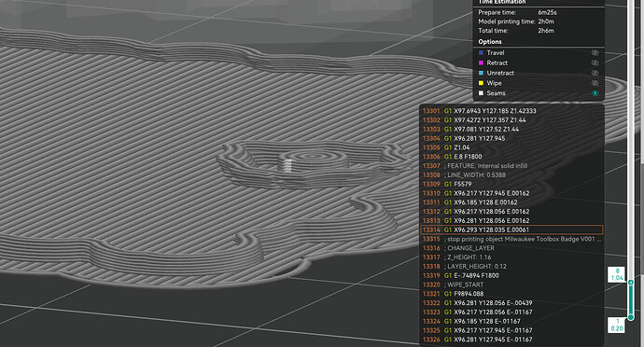Image resolution: width=644 pixels, height=347 pixels.
Task: Click the Z_HEIGHT 1.16 comment line
Action: (x=511, y=257)
